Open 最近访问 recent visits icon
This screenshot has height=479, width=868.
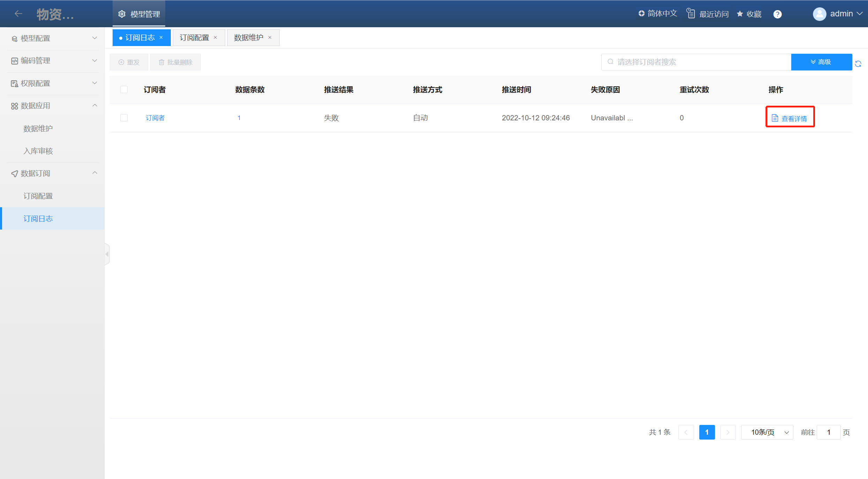coord(691,14)
